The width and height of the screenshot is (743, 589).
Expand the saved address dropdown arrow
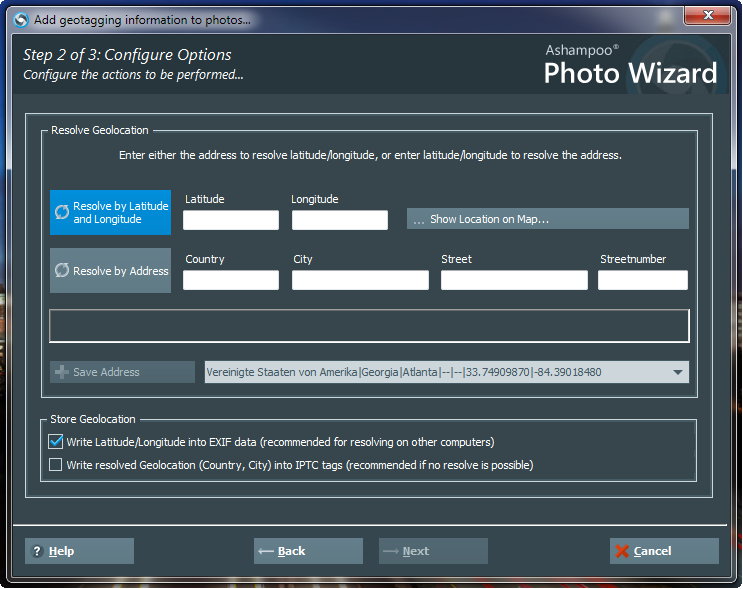(x=678, y=372)
